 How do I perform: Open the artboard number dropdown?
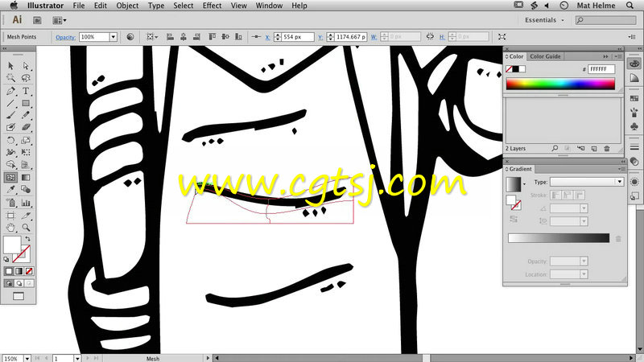point(76,359)
